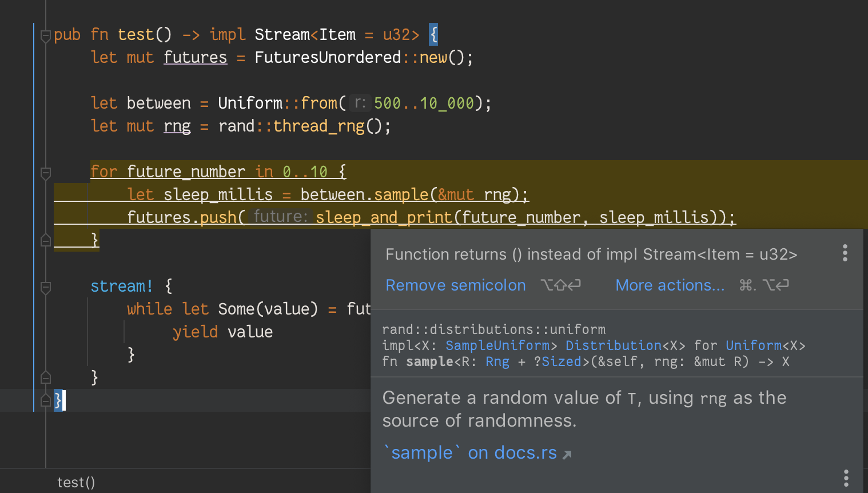Toggle the fold marker at the for loop's closing brace

(x=46, y=241)
